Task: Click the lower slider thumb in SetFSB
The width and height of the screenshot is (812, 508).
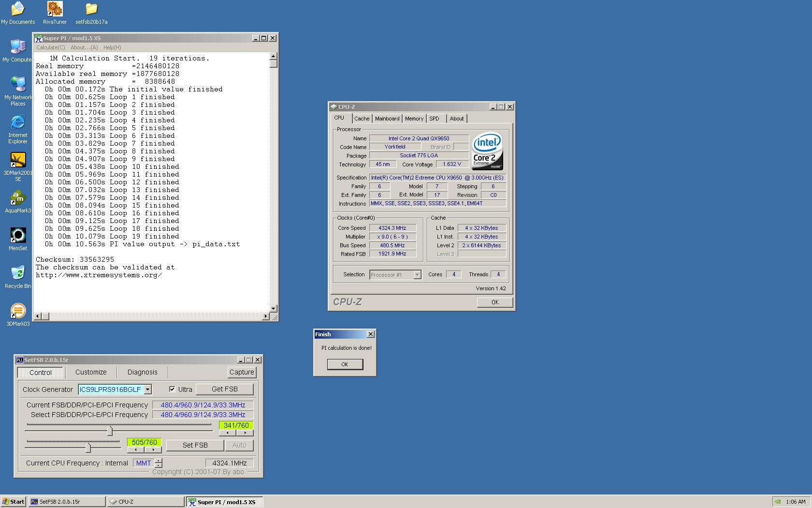Action: 88,448
